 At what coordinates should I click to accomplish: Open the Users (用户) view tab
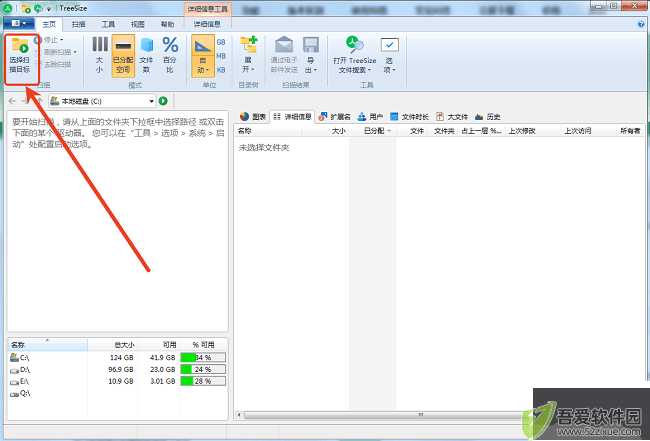(x=370, y=117)
